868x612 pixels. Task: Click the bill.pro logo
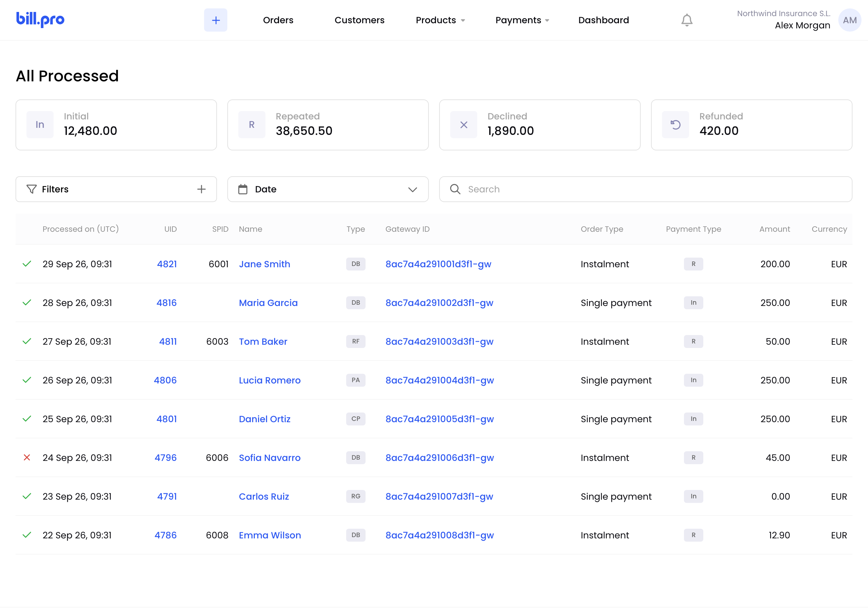tap(40, 19)
